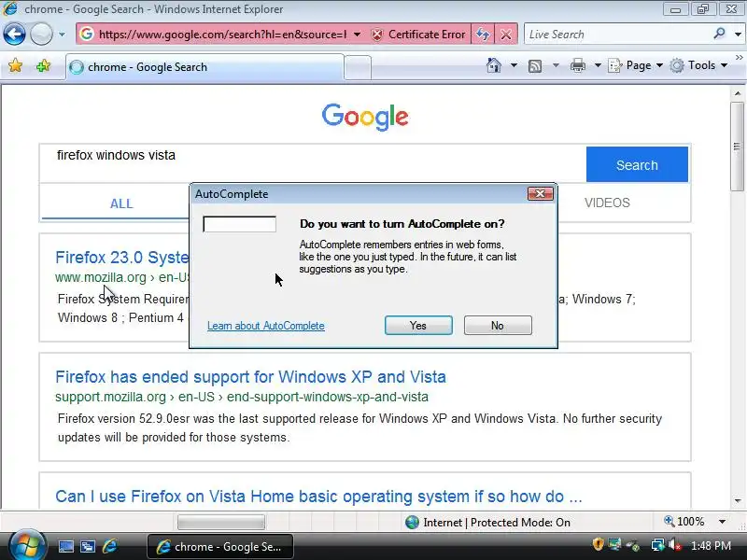Click the Certificate Error shield icon

(x=377, y=35)
